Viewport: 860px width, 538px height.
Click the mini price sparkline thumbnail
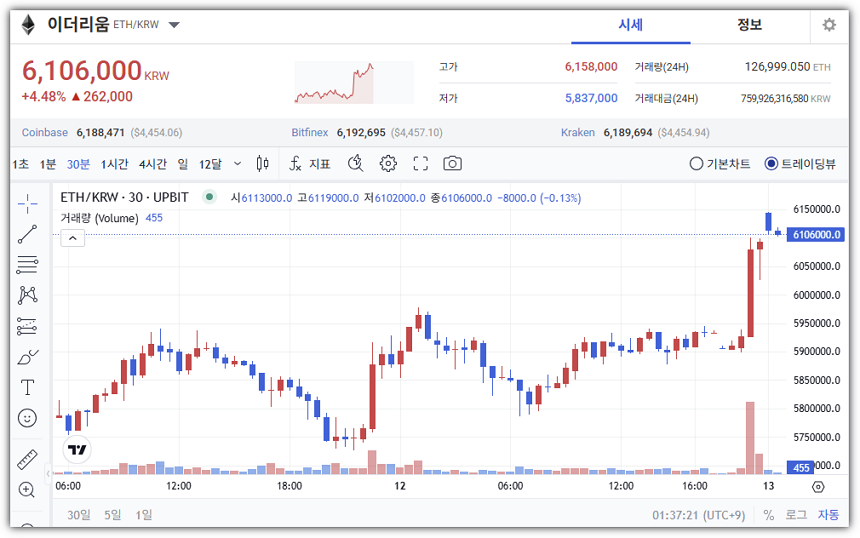pos(354,82)
